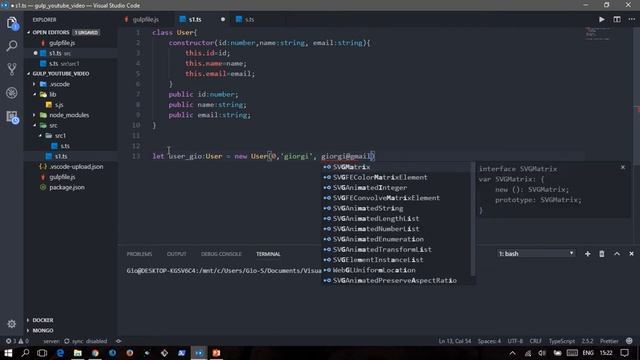Screen dimensions: 640x360
Task: Click the sync: disabled status item
Action: (85, 341)
